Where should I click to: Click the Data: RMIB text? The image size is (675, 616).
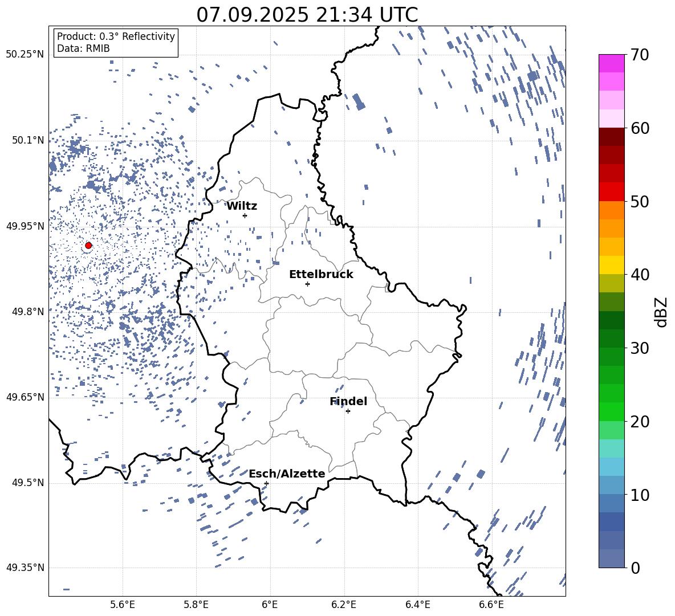(x=83, y=48)
